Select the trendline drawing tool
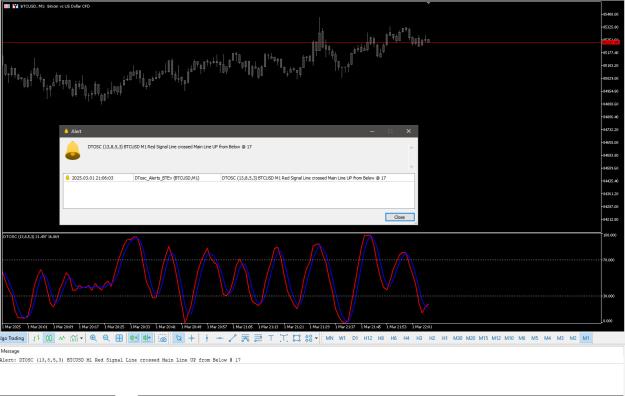Viewport: 625px width, 396px height. click(232, 338)
